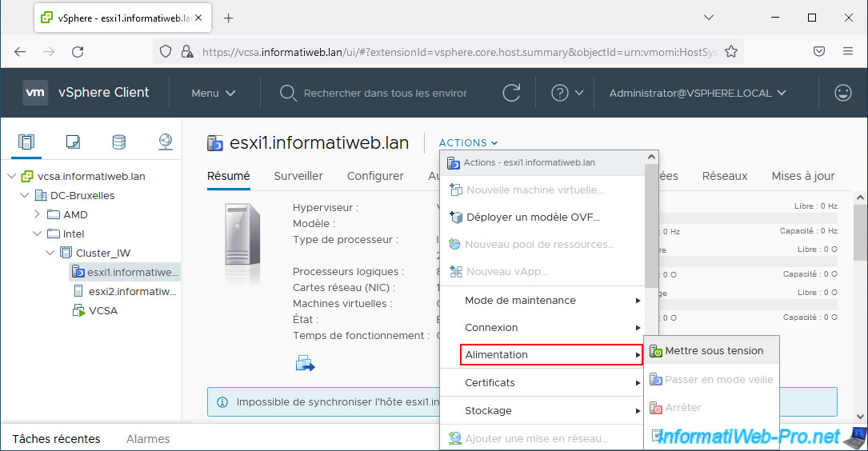This screenshot has height=451, width=868.
Task: Collapse the Intel folder node
Action: 37,233
